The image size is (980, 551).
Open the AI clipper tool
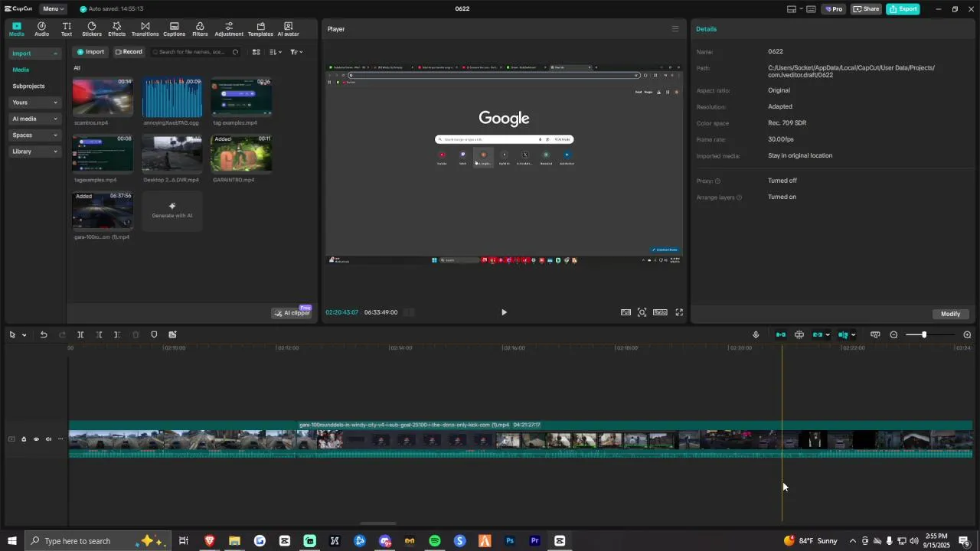coord(292,313)
